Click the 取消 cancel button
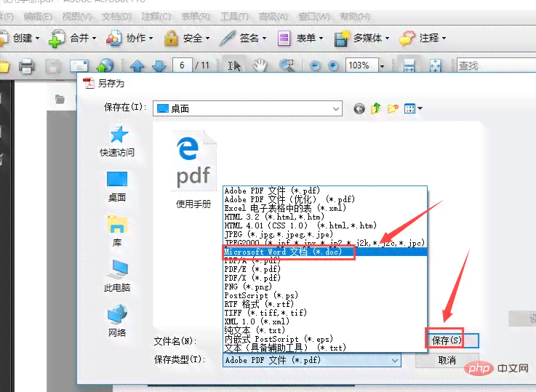Image resolution: width=536 pixels, height=392 pixels. click(447, 360)
